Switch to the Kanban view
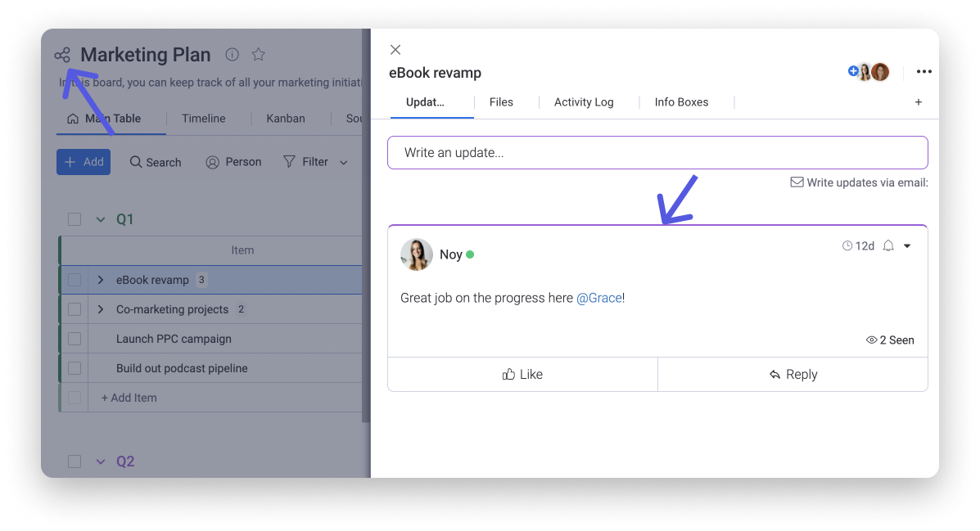980x531 pixels. click(x=286, y=119)
